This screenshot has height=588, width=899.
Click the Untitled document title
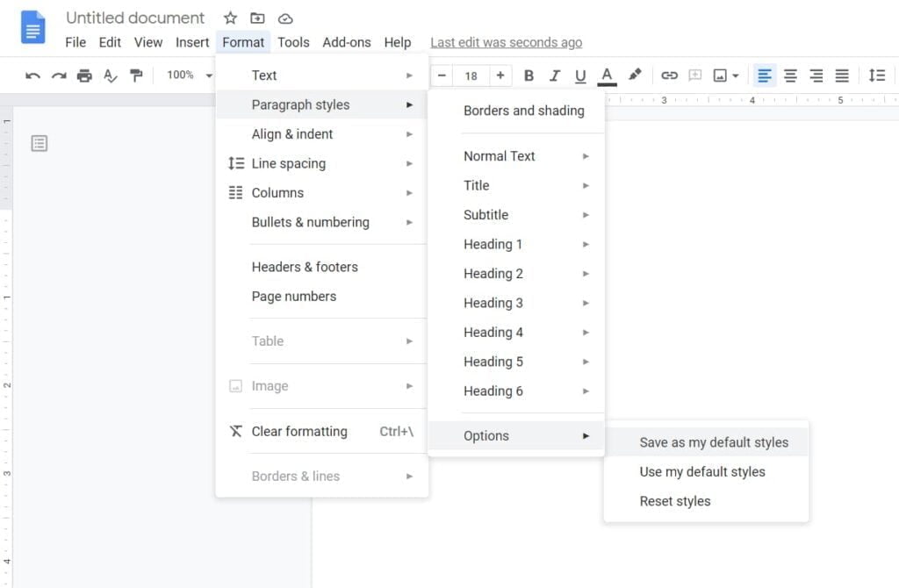134,18
